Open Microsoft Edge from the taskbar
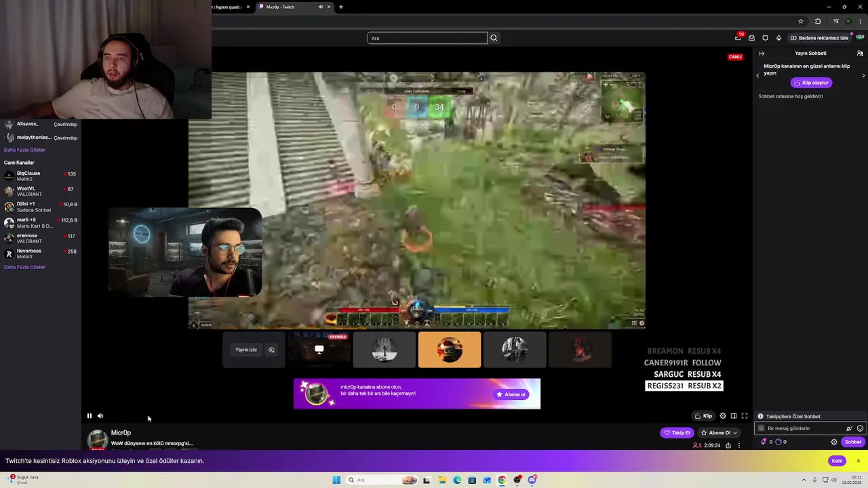 [x=457, y=480]
